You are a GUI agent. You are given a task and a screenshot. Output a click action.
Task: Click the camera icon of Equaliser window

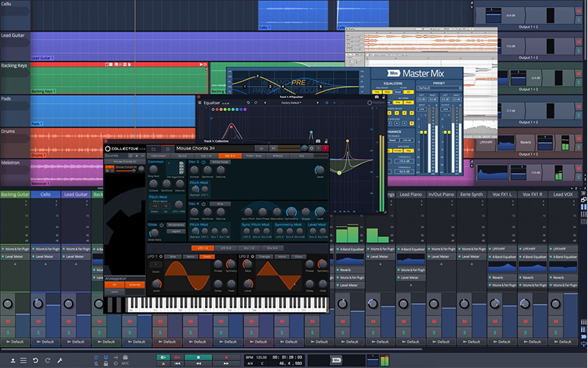376,97
